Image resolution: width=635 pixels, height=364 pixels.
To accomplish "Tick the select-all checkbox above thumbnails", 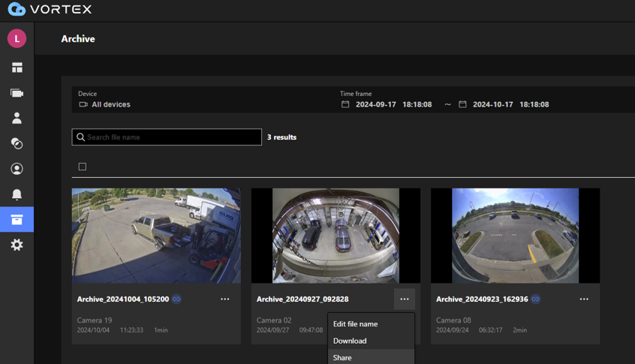I will pyautogui.click(x=83, y=167).
